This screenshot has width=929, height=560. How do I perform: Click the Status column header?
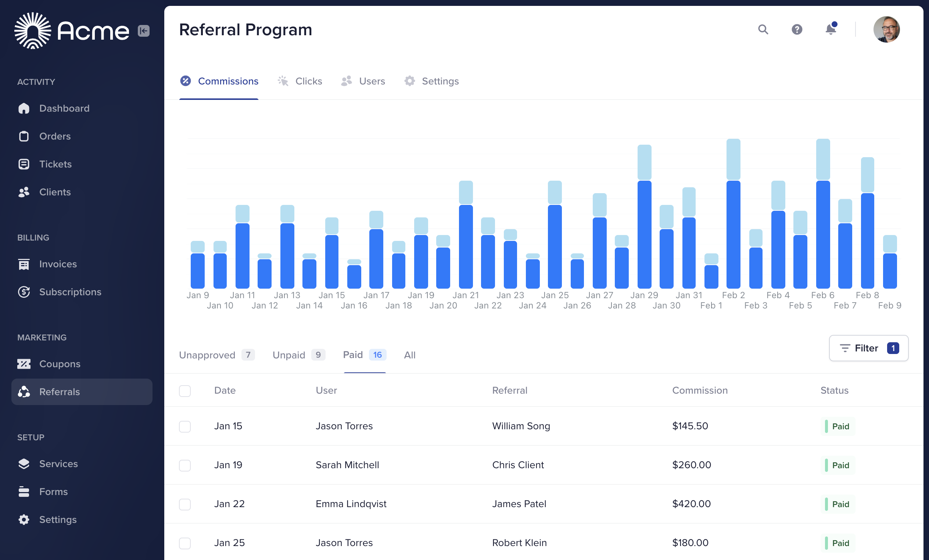pyautogui.click(x=834, y=390)
